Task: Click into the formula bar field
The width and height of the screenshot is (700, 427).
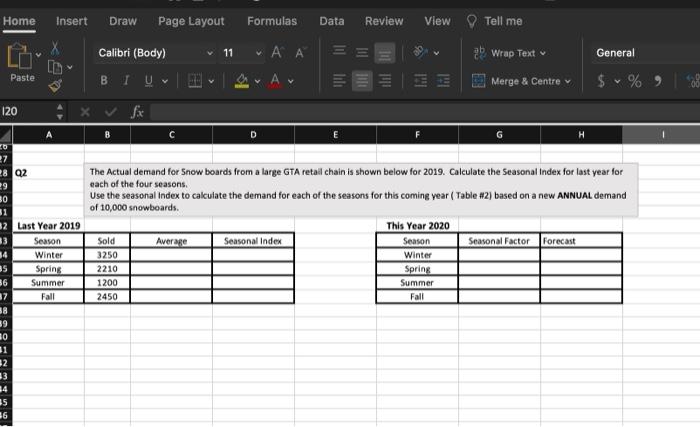Action: [425, 112]
